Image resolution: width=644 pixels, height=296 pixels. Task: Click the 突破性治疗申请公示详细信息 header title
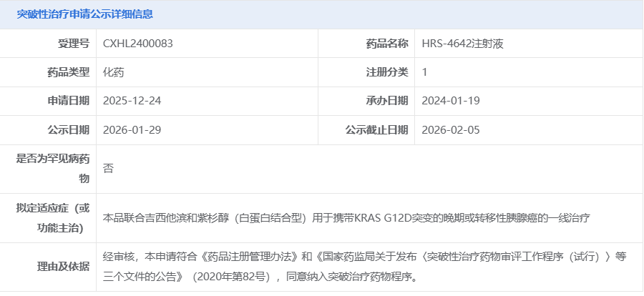click(84, 14)
